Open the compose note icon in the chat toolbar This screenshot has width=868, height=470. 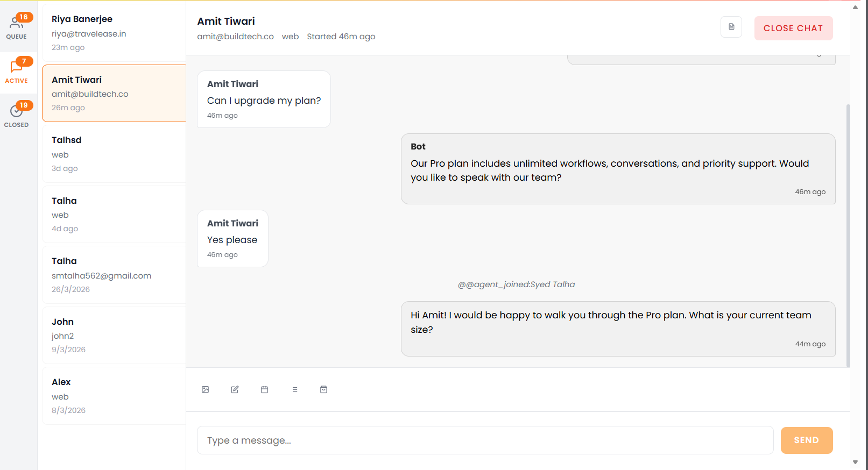point(235,389)
